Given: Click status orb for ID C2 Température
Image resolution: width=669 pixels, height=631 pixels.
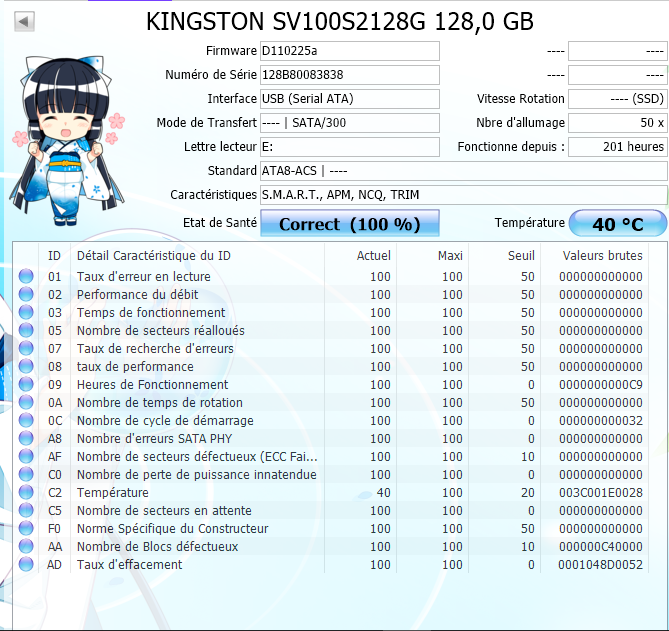Looking at the screenshot, I should coord(26,492).
